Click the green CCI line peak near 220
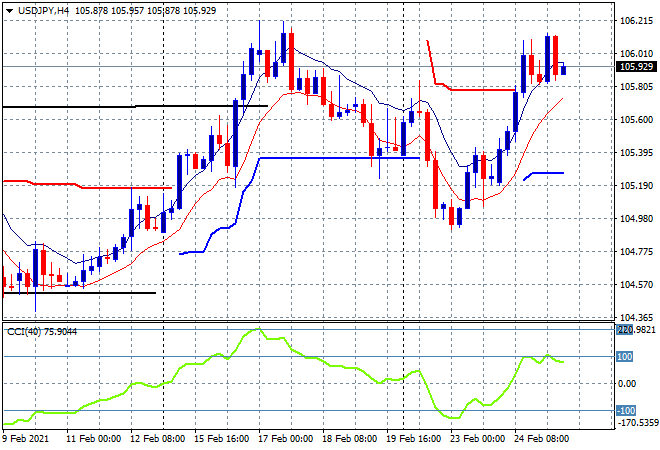The width and height of the screenshot is (660, 450). [258, 329]
